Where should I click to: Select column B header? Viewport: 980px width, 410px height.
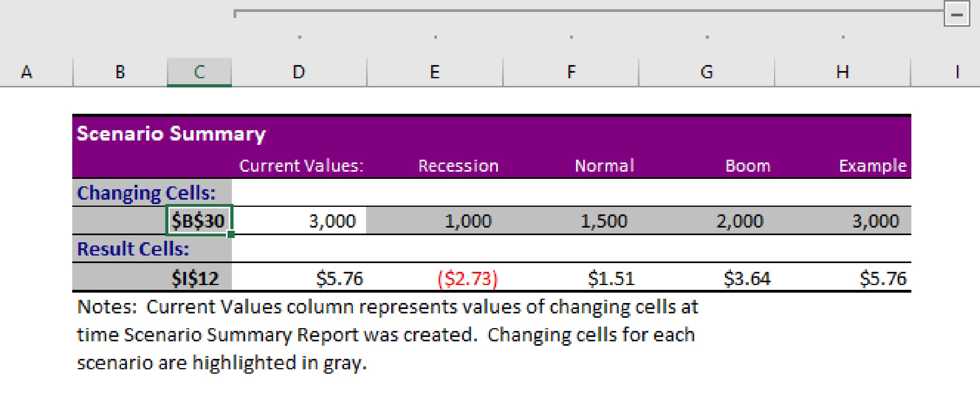[x=120, y=72]
